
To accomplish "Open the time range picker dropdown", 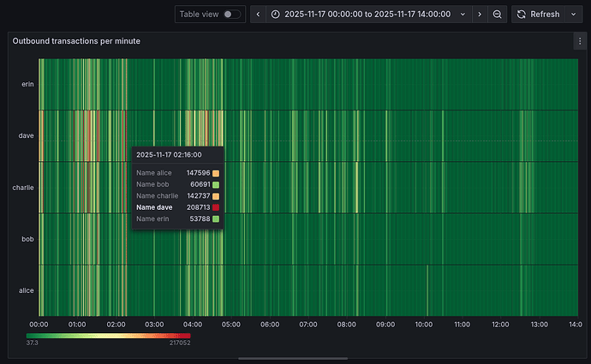I will coord(368,15).
